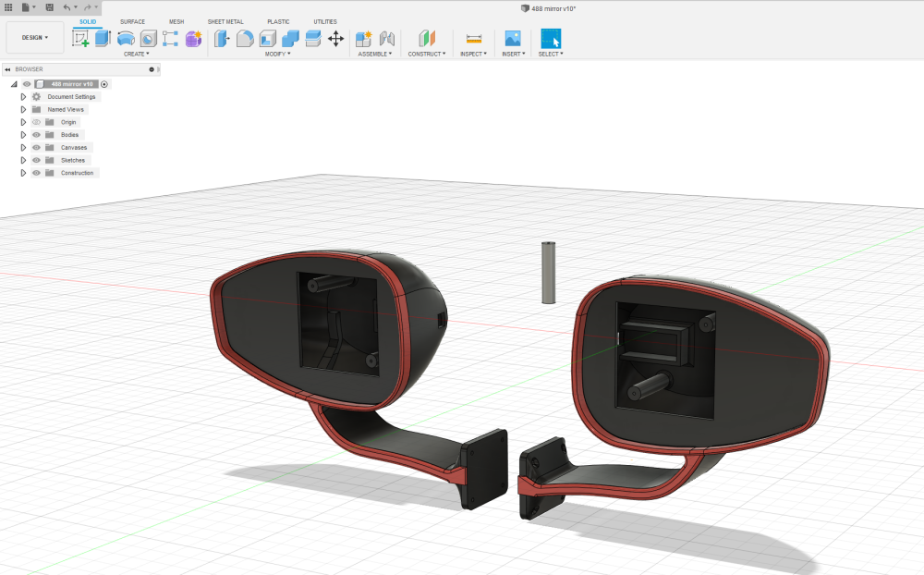The height and width of the screenshot is (575, 924).
Task: Expand the Document Settings node
Action: coord(24,97)
